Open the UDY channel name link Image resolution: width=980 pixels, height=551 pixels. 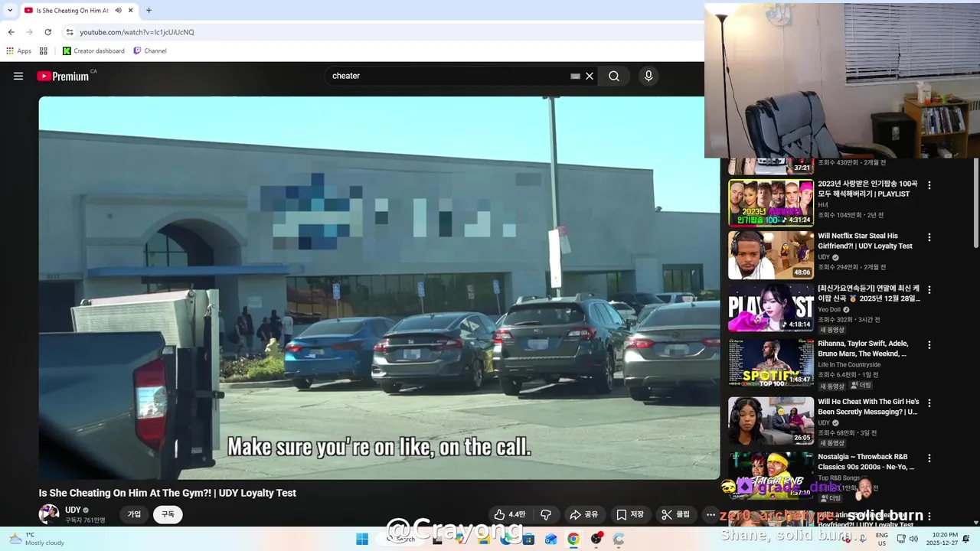(x=73, y=510)
